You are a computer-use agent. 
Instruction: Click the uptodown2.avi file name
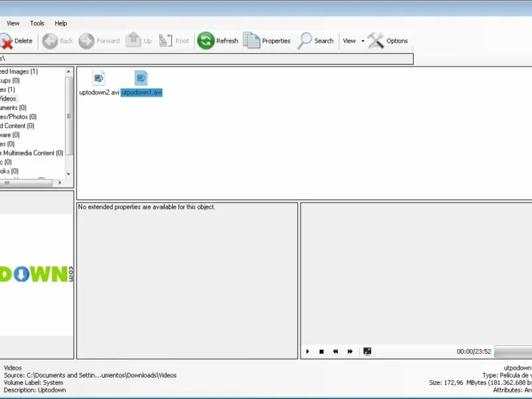click(x=99, y=92)
